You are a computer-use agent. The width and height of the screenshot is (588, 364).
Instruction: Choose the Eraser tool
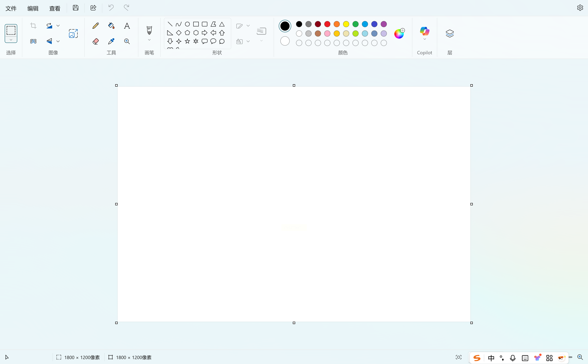pyautogui.click(x=96, y=41)
